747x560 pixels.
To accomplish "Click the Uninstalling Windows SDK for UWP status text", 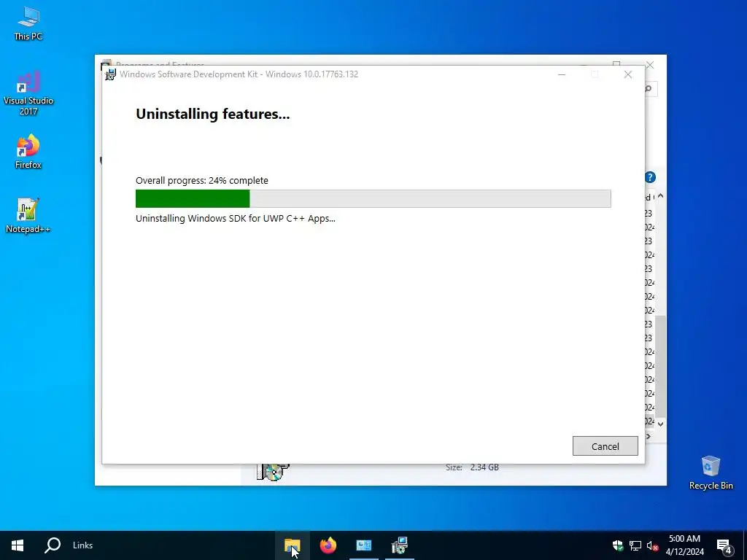I will pyautogui.click(x=236, y=219).
